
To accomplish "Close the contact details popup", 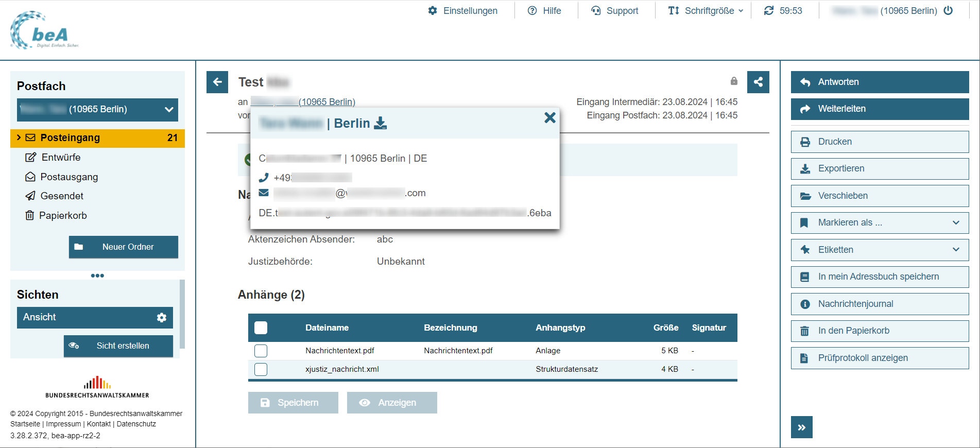I will (549, 118).
